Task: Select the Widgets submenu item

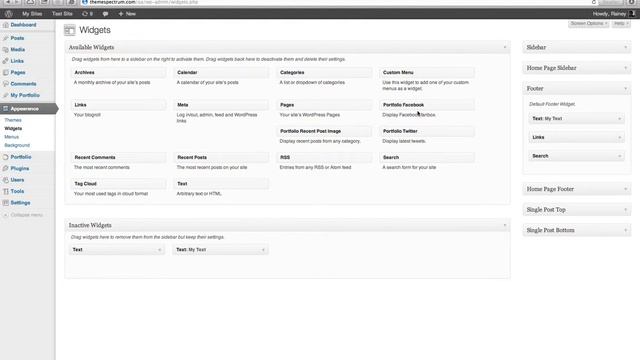Action: tap(13, 129)
